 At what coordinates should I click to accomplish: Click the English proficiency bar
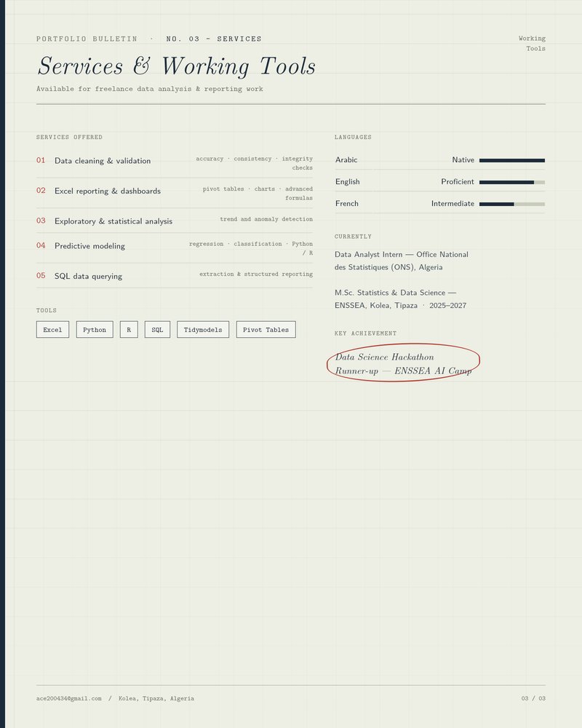(512, 183)
